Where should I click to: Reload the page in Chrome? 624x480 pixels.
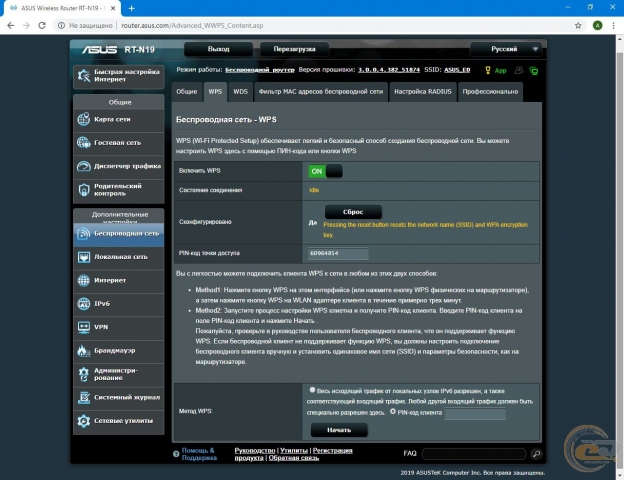pyautogui.click(x=42, y=25)
